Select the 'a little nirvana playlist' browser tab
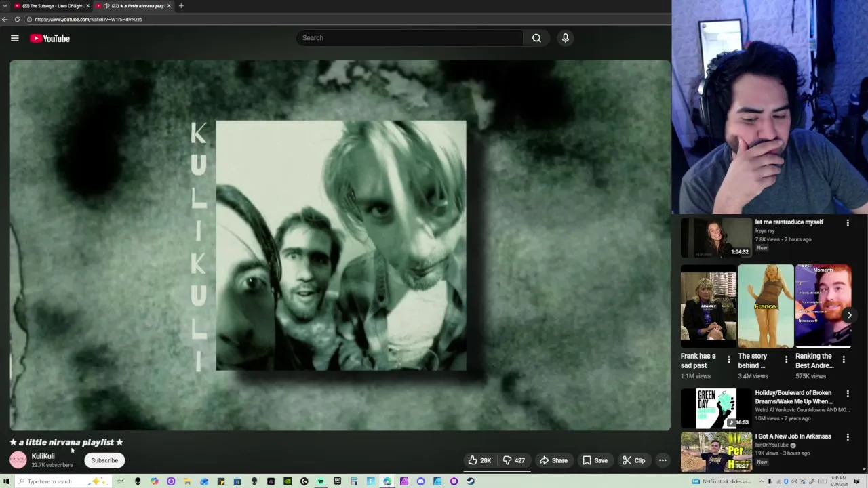Viewport: 868px width, 488px height. [132, 6]
